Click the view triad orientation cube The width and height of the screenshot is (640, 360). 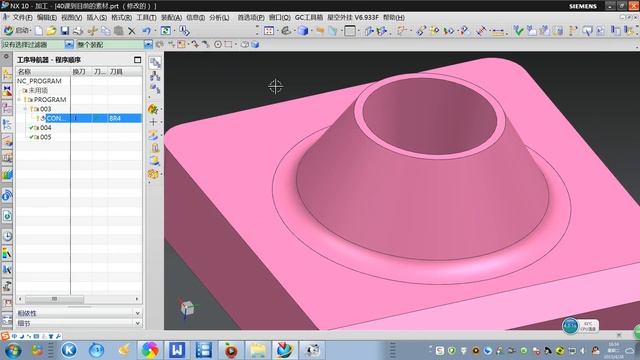click(x=187, y=308)
